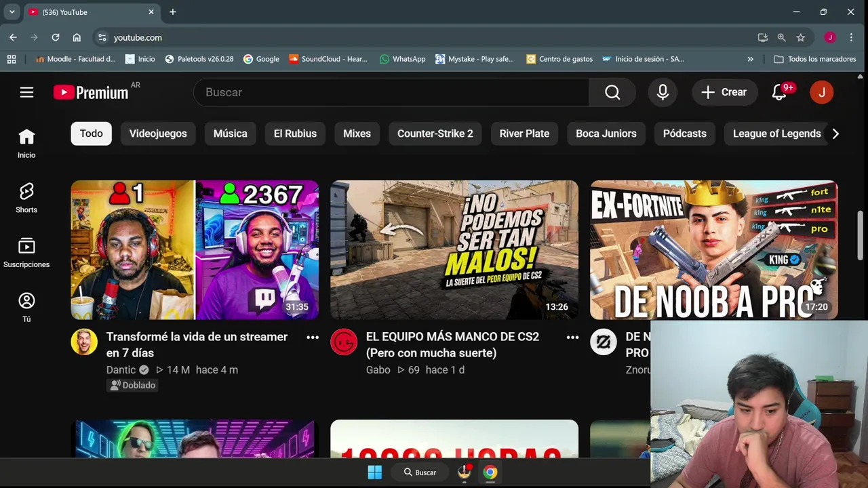
Task: Open the NO PODEMOS SER TAN MALOS thumbnail
Action: pos(454,250)
